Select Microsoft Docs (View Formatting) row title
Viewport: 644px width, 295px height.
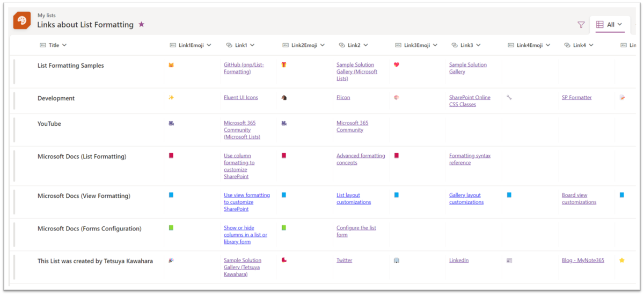coord(84,196)
